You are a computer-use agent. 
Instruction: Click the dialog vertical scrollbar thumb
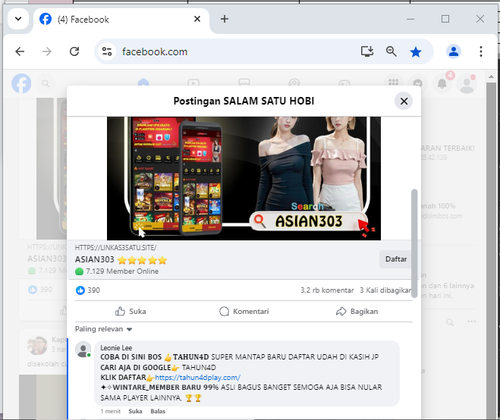click(x=414, y=243)
